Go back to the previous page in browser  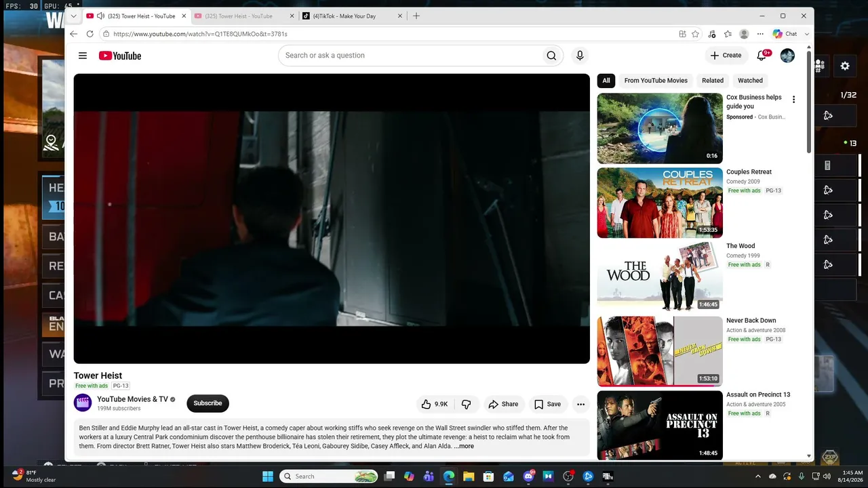tap(73, 34)
